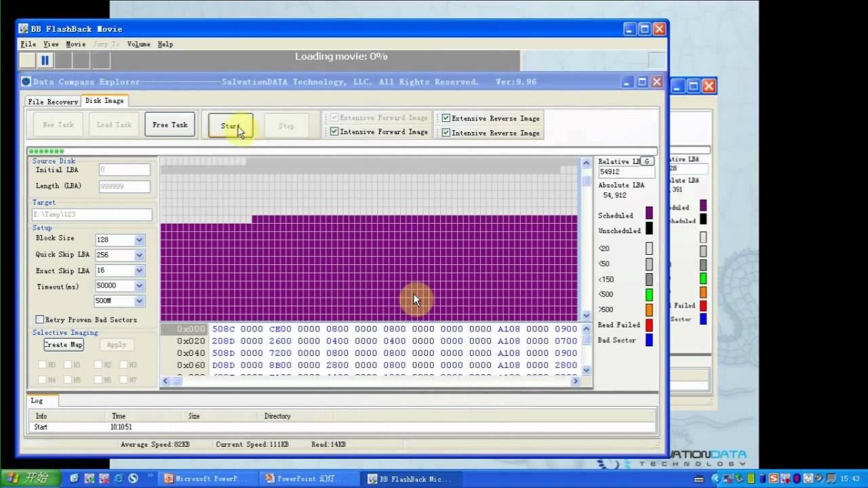Click the sector map down scroll arrow
Viewport: 868px width, 488px height.
pos(587,315)
